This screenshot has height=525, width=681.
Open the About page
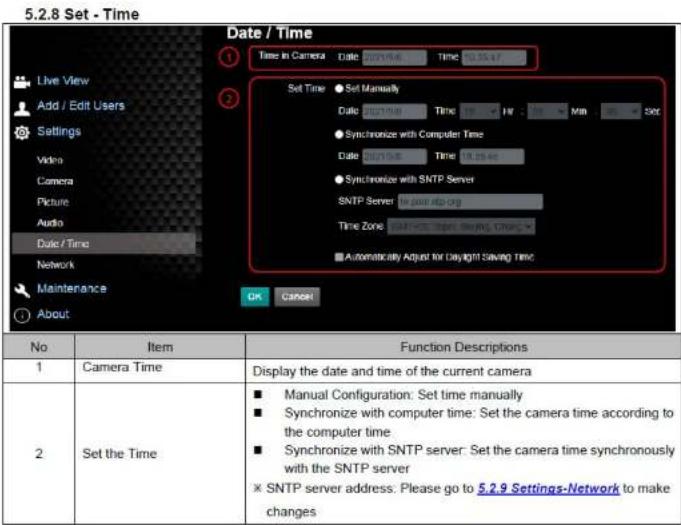[x=53, y=314]
